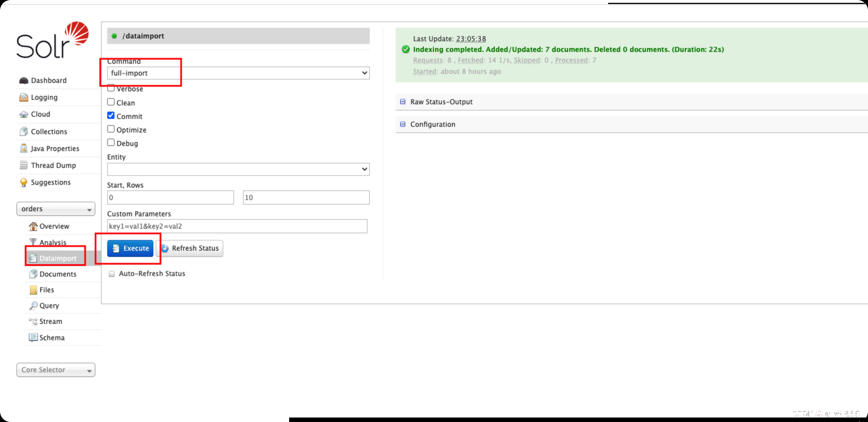Click the Solr logo
This screenshot has width=868, height=422.
[53, 41]
